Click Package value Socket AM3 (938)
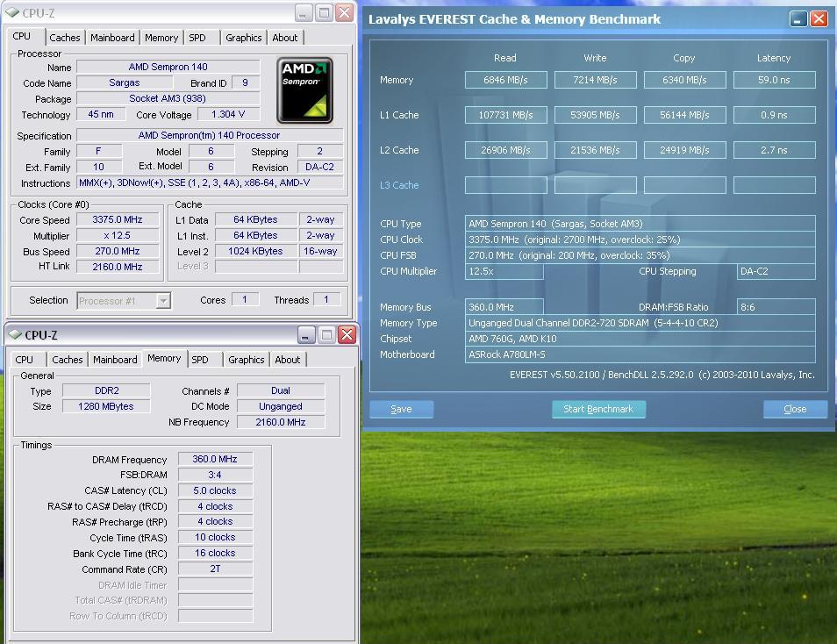The width and height of the screenshot is (837, 644). coord(168,98)
